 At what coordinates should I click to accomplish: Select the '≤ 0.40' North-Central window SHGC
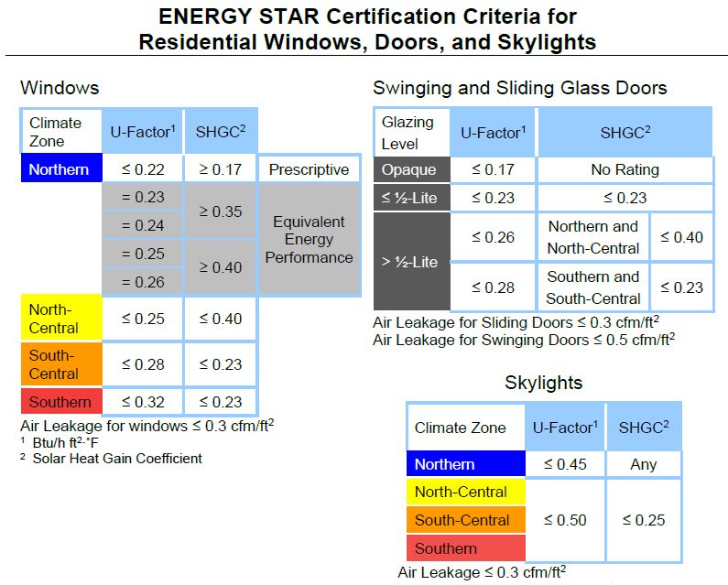(x=221, y=319)
